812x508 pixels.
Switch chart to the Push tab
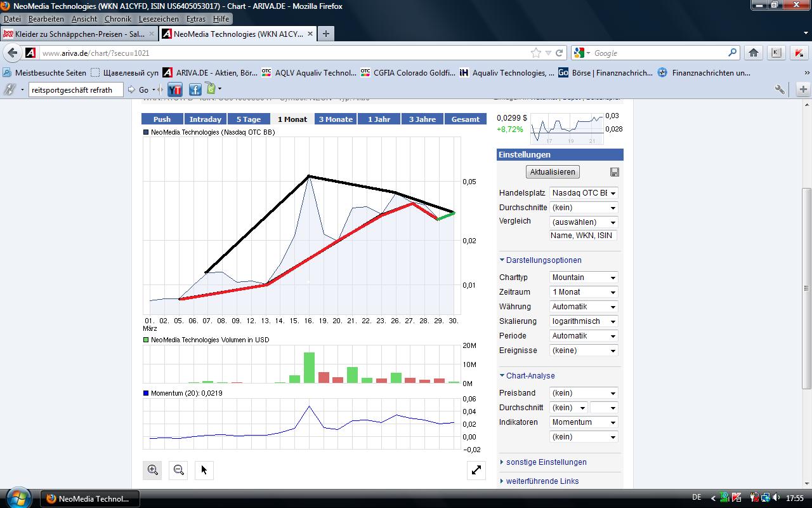click(162, 119)
